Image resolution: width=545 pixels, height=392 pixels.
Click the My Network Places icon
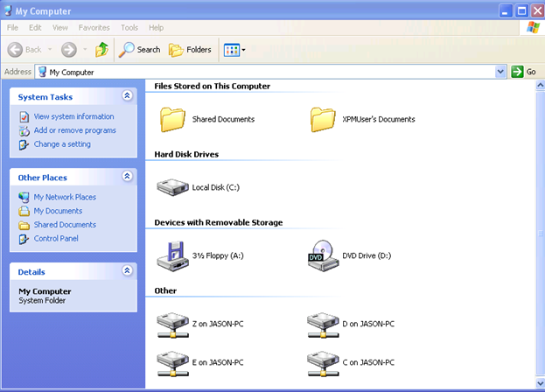coord(24,197)
